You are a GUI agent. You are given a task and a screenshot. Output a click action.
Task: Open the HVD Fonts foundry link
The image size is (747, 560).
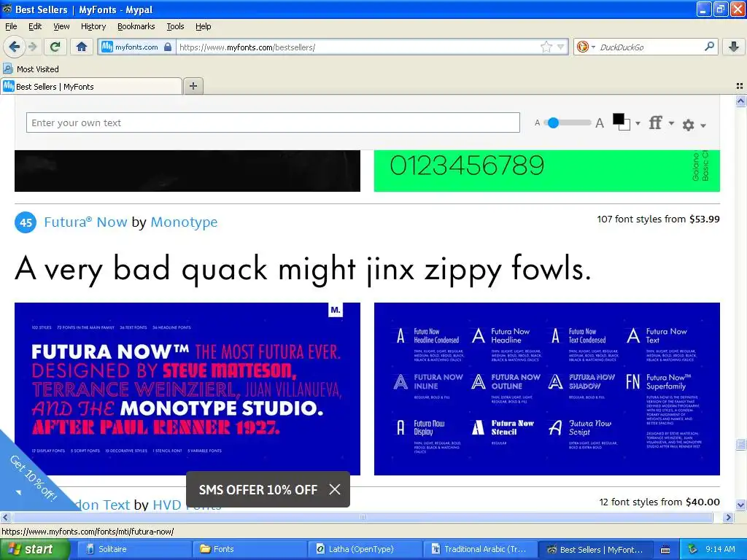[187, 505]
